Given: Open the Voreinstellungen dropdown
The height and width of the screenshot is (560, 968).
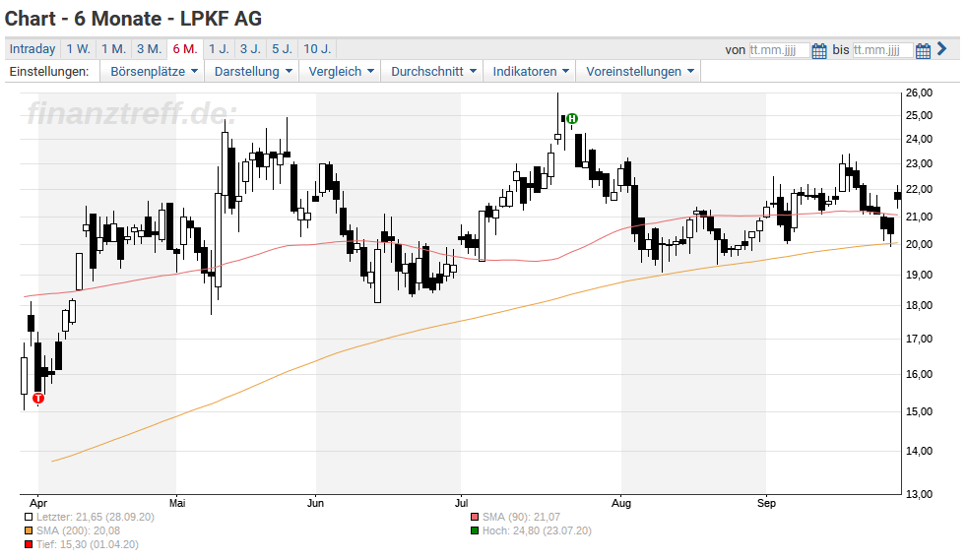Looking at the screenshot, I should 639,72.
